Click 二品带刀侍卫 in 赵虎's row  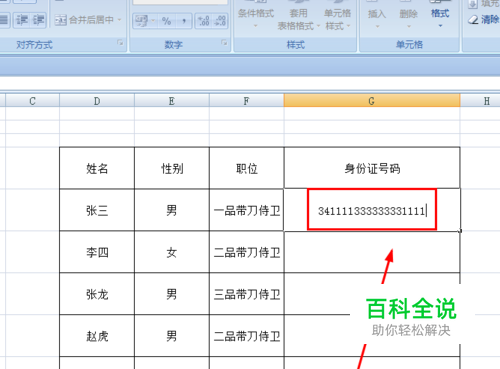pos(247,336)
